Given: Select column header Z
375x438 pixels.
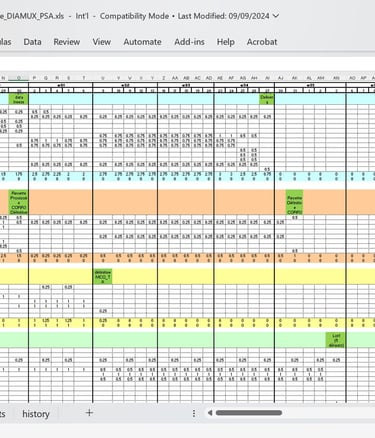Looking at the screenshot, I should (x=164, y=78).
